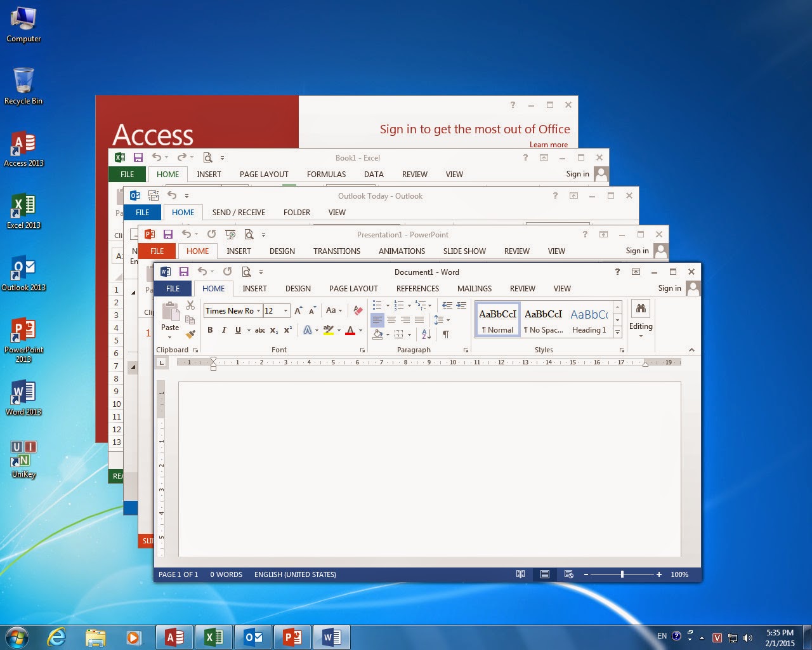This screenshot has height=650, width=812.
Task: Click the 100% zoom level button
Action: pyautogui.click(x=679, y=574)
